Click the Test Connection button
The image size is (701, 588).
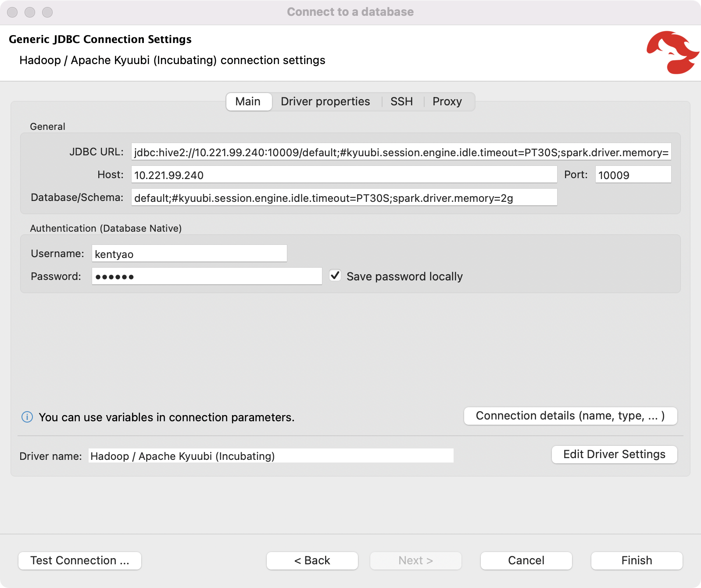click(80, 560)
